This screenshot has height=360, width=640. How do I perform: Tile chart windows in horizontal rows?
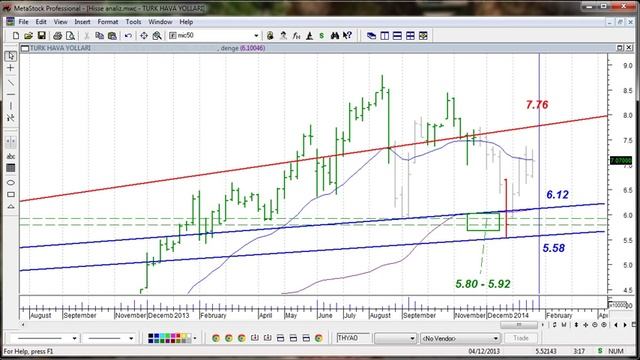397,36
